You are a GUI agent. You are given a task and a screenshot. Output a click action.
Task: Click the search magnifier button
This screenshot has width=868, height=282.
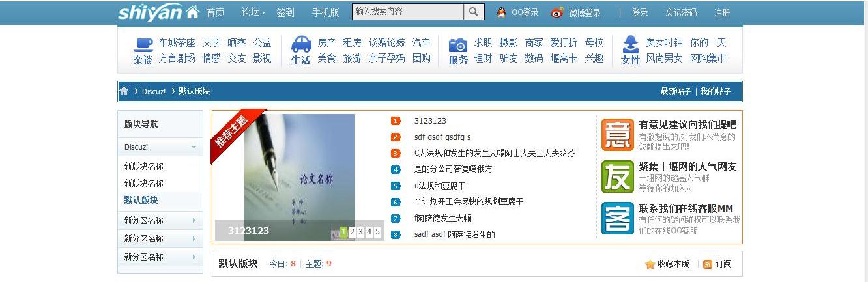(474, 12)
